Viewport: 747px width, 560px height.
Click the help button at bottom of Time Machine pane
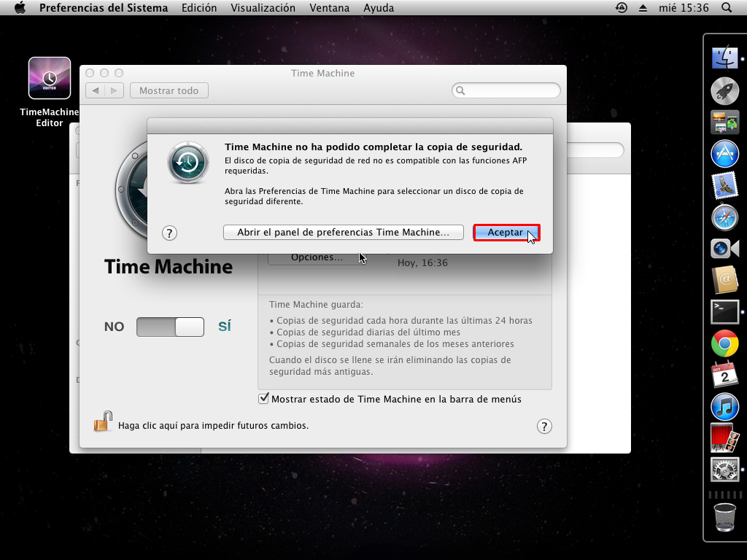pos(544,426)
